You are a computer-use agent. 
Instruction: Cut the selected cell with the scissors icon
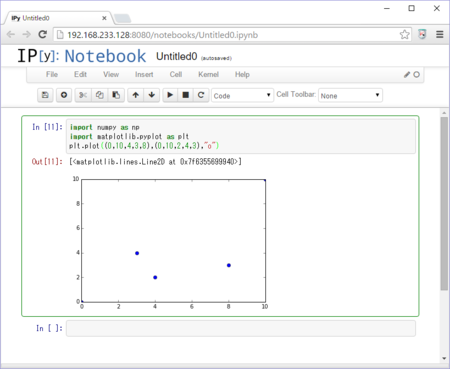pyautogui.click(x=83, y=95)
